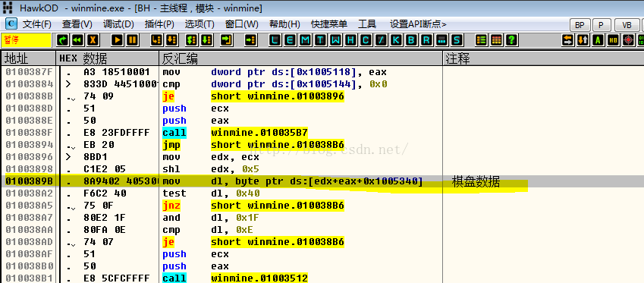
Task: Click the HEX 数据 column header
Action: tap(107, 58)
